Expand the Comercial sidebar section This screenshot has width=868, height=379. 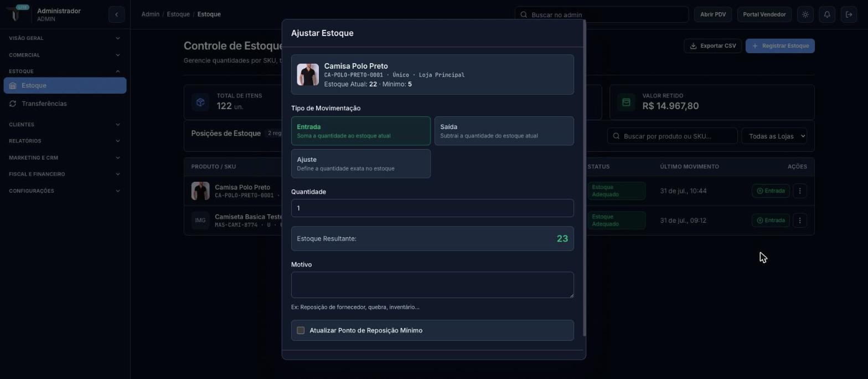[x=65, y=55]
